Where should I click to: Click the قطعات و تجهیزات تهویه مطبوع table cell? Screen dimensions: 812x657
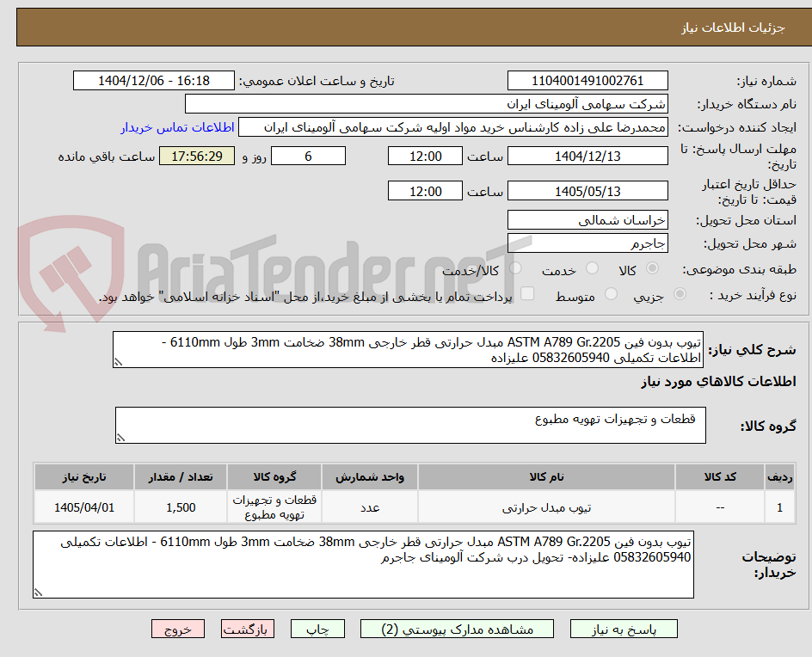click(274, 507)
